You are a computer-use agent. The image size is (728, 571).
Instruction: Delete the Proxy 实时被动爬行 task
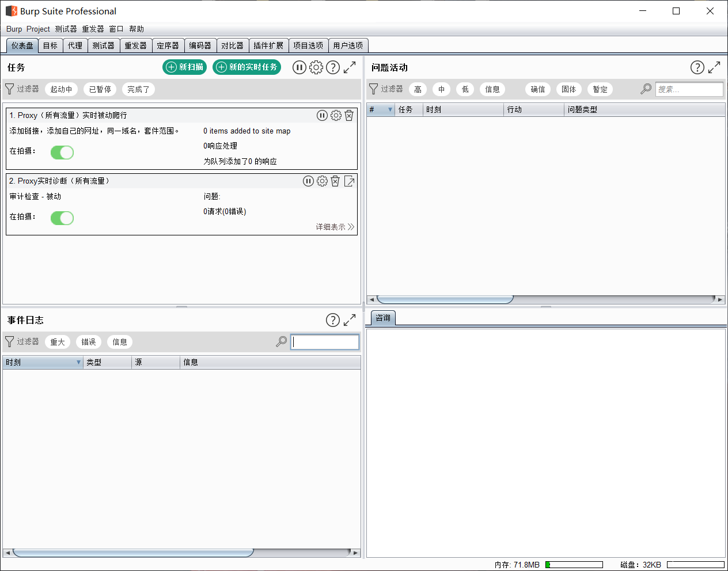(x=349, y=115)
